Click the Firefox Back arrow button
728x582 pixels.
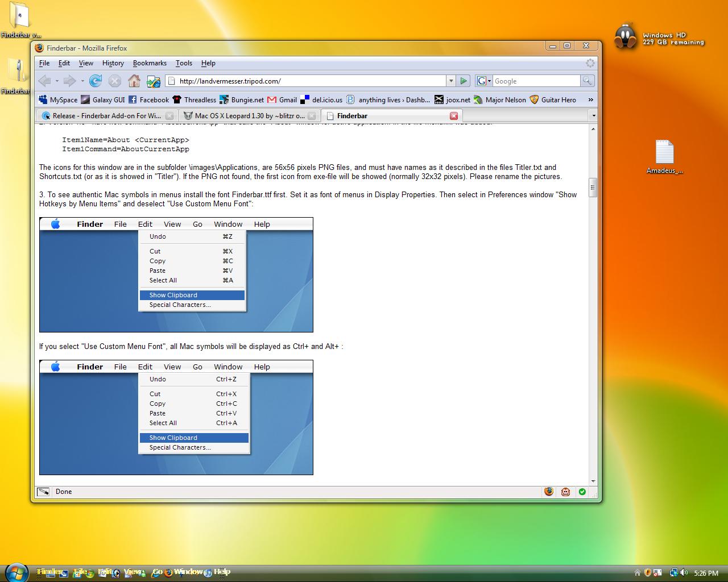tap(44, 81)
